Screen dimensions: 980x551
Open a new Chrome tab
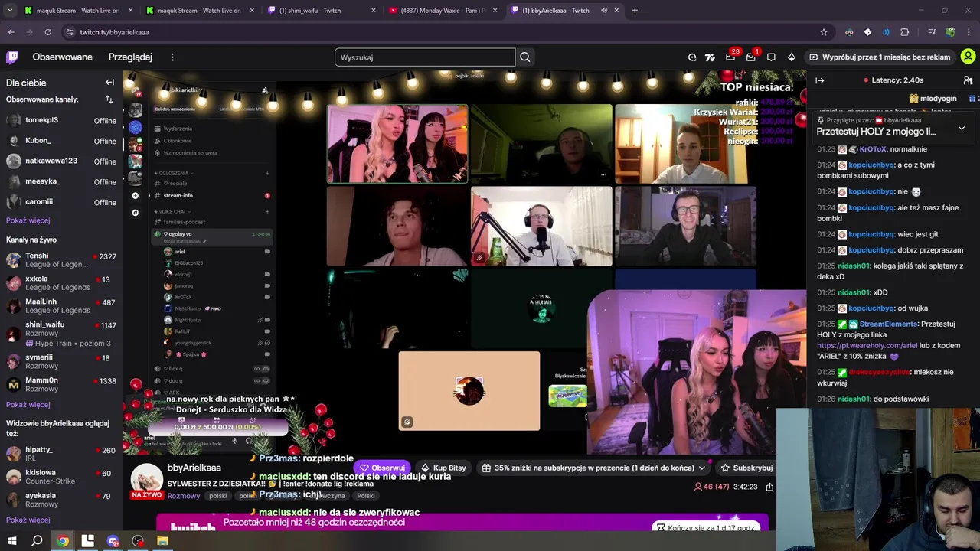click(635, 10)
